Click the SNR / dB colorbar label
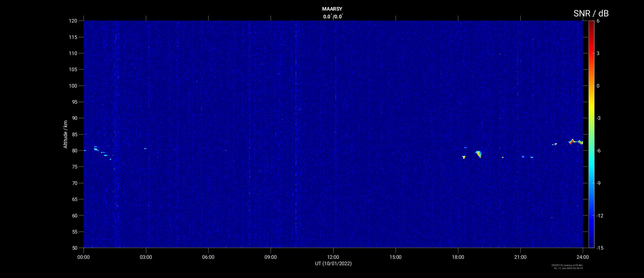 [x=591, y=13]
